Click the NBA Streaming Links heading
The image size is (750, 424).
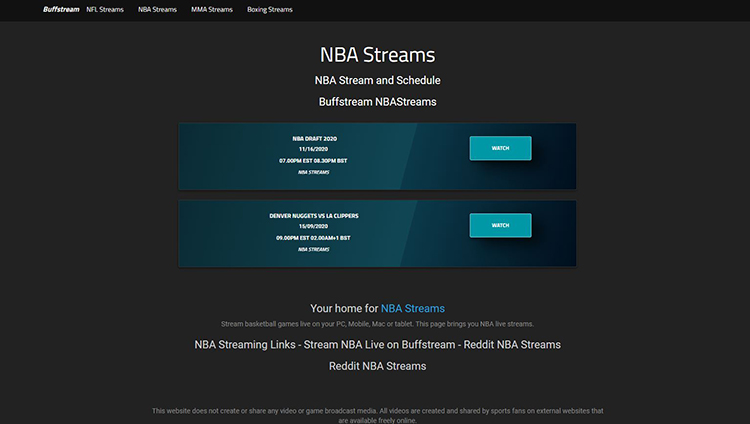pos(377,345)
